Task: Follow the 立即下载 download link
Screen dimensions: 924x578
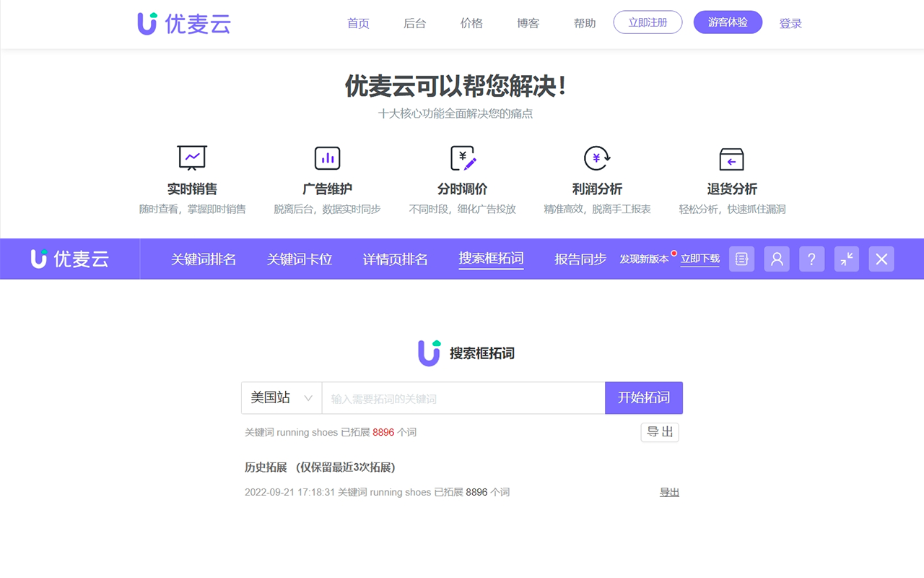Action: 699,259
